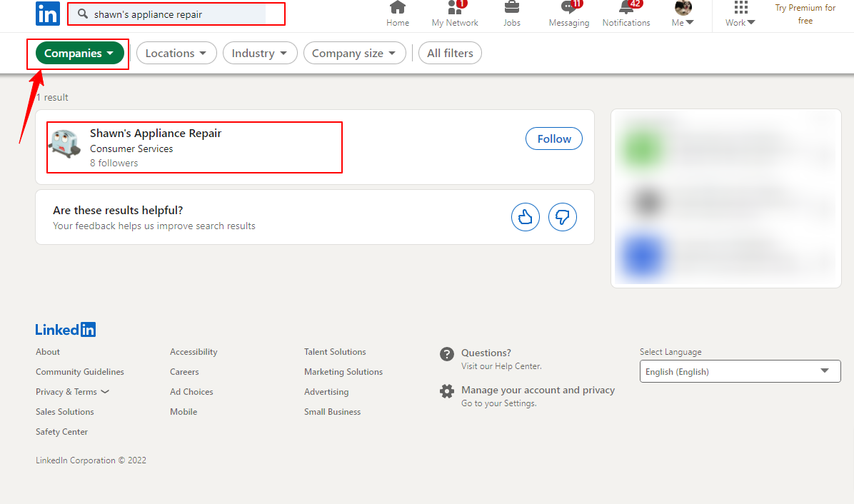This screenshot has width=854, height=504.
Task: View the Notifications bell icon
Action: coord(626,8)
